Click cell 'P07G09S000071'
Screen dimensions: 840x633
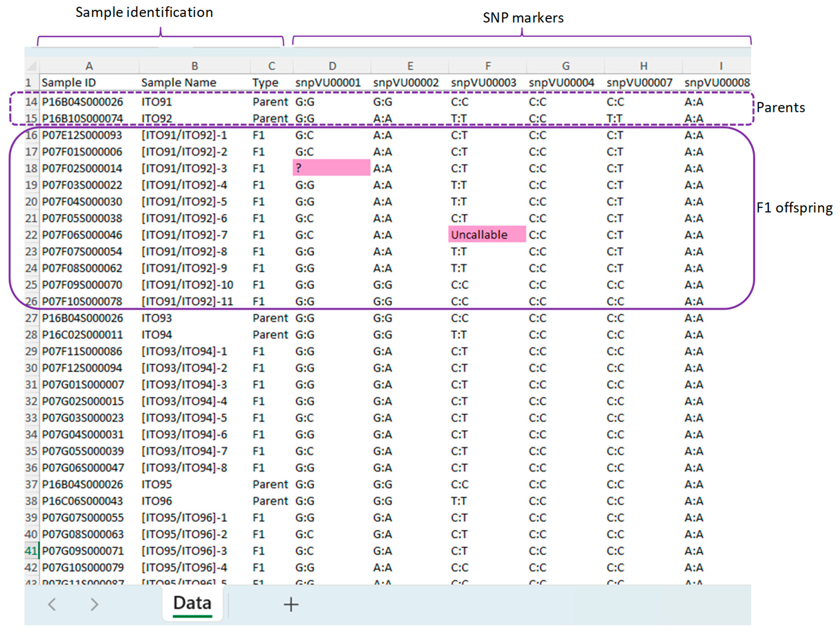(x=83, y=551)
